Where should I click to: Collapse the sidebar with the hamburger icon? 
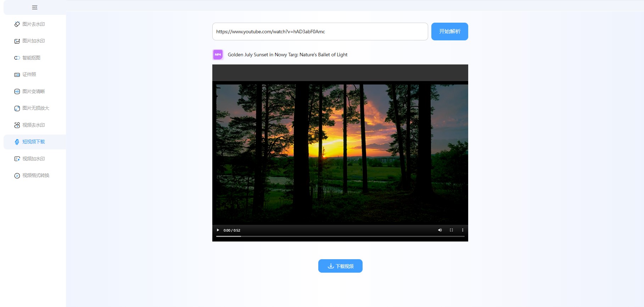click(x=35, y=7)
